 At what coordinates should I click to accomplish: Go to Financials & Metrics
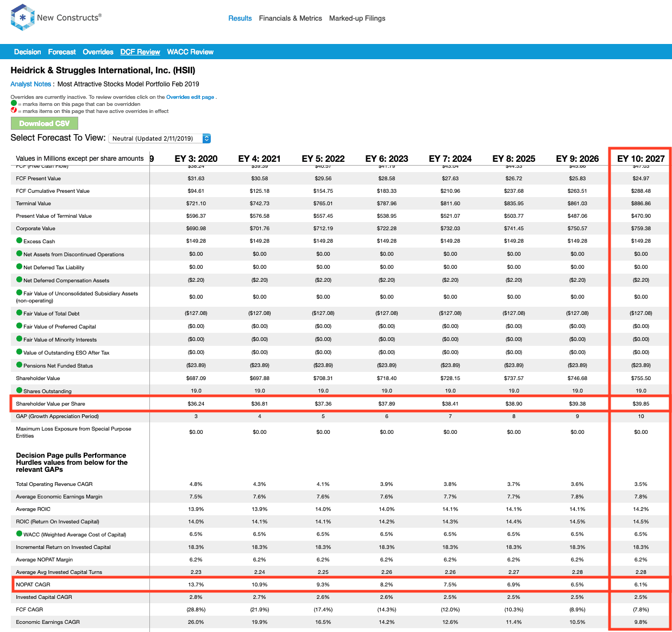pos(291,18)
